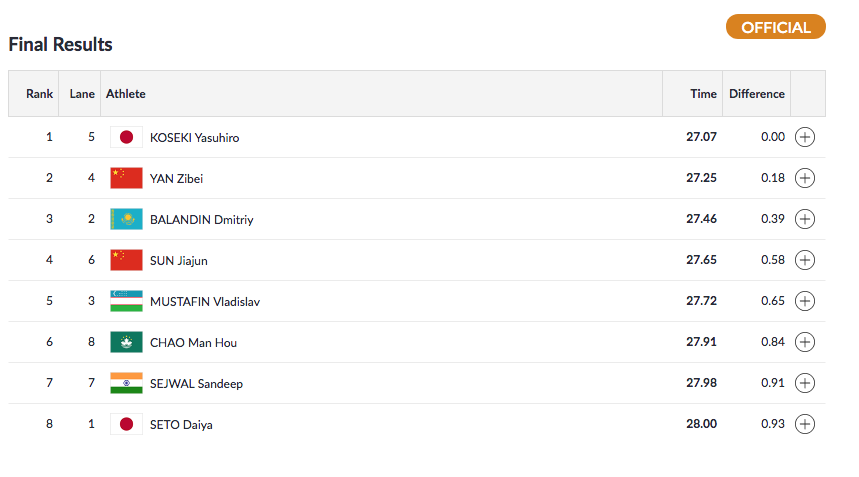Click the China flag beside SUN Jiajun
This screenshot has width=859, height=477.
click(126, 260)
